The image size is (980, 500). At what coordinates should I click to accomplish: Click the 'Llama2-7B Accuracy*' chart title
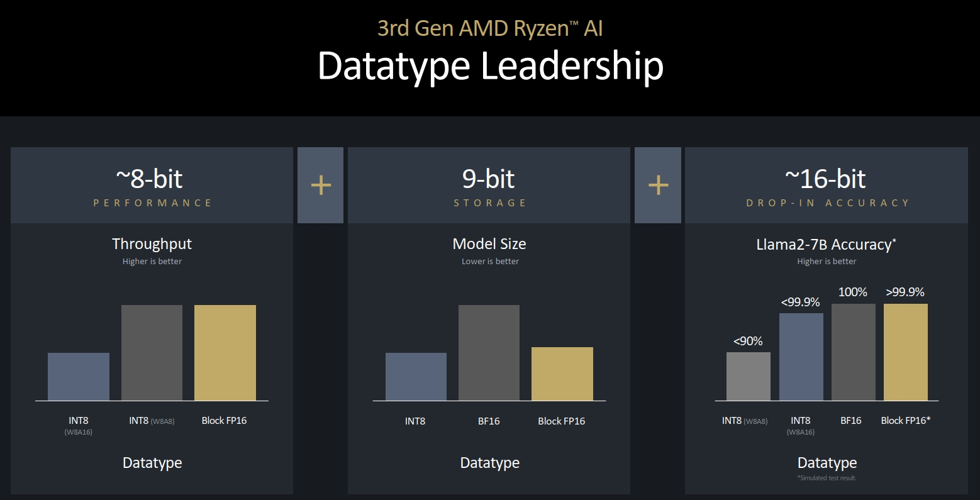tap(827, 245)
